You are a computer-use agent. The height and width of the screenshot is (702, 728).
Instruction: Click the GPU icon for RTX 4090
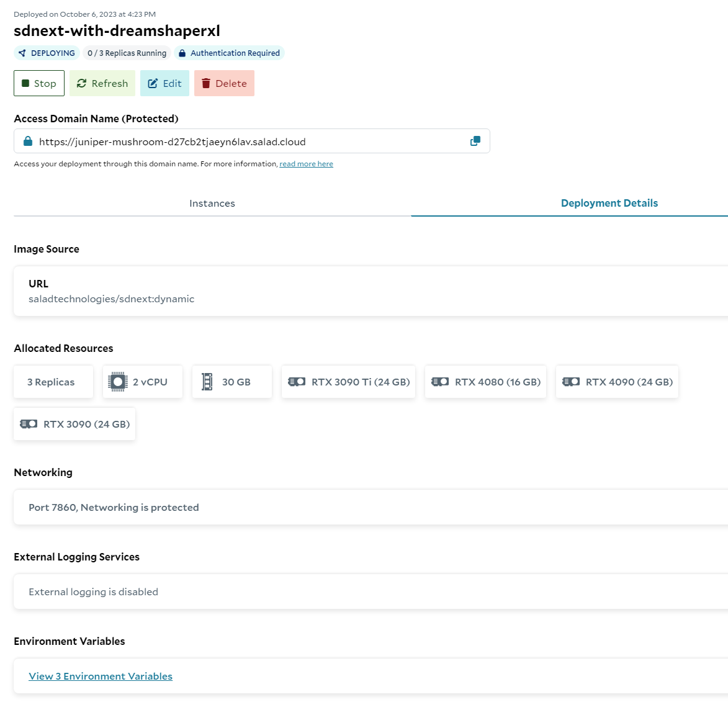pyautogui.click(x=570, y=382)
